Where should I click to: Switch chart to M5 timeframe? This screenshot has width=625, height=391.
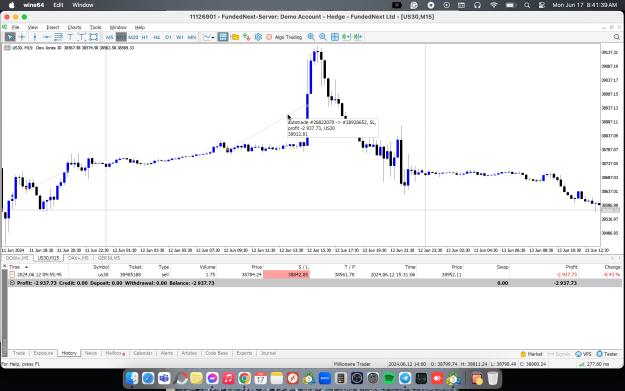point(110,37)
